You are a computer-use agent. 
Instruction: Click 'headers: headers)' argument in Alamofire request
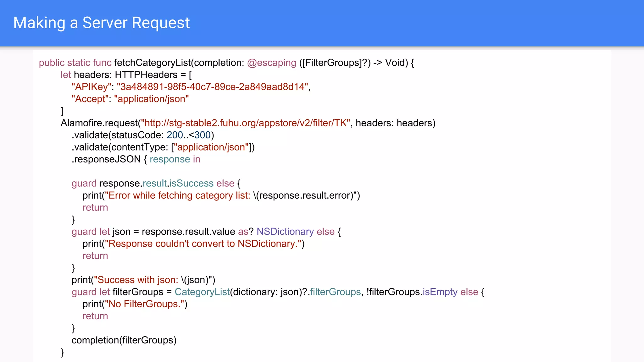pos(396,123)
